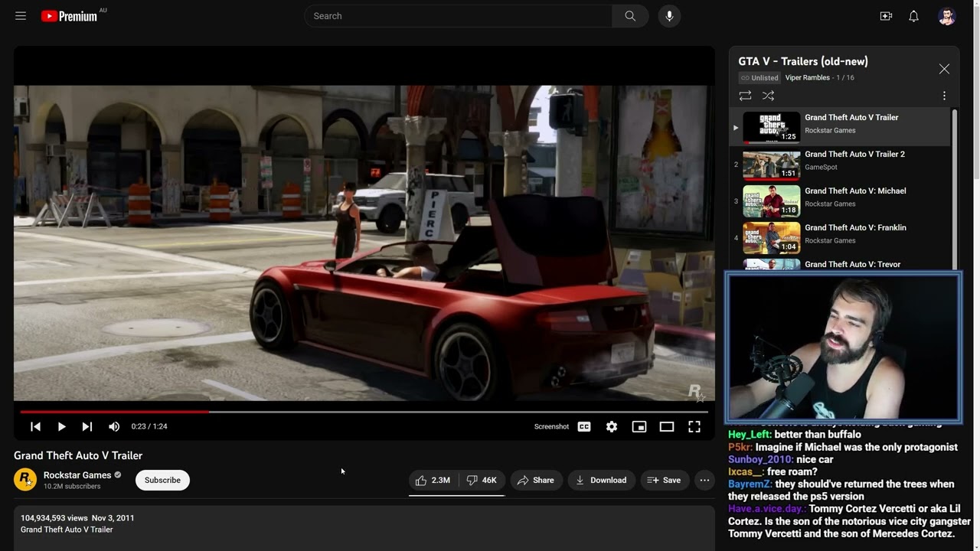Select Grand Theft Auto V: Franklin
Screen dimensions: 980x551
click(840, 237)
